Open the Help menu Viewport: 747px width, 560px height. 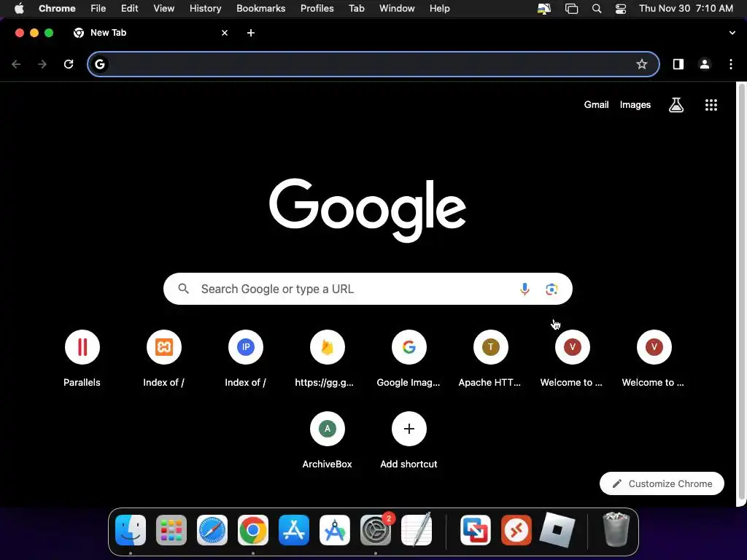[x=439, y=9]
